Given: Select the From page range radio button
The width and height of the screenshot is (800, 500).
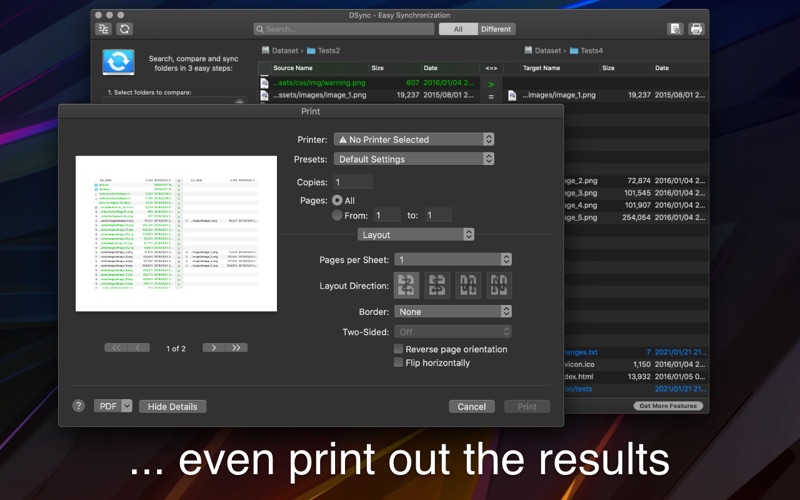Looking at the screenshot, I should coord(337,215).
